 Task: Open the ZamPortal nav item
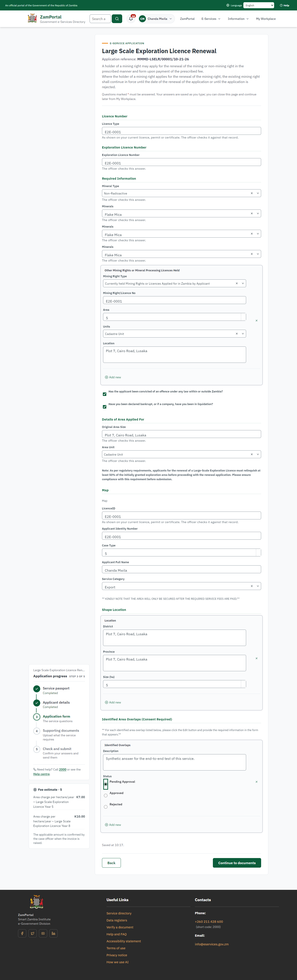pyautogui.click(x=187, y=19)
